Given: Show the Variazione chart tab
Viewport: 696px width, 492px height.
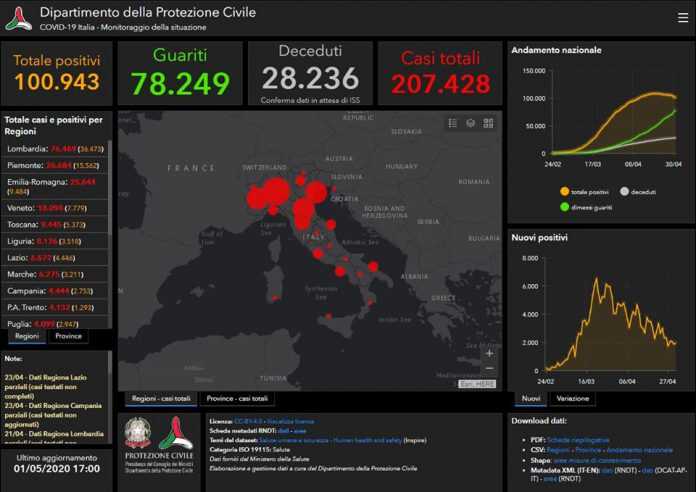Looking at the screenshot, I should (572, 398).
